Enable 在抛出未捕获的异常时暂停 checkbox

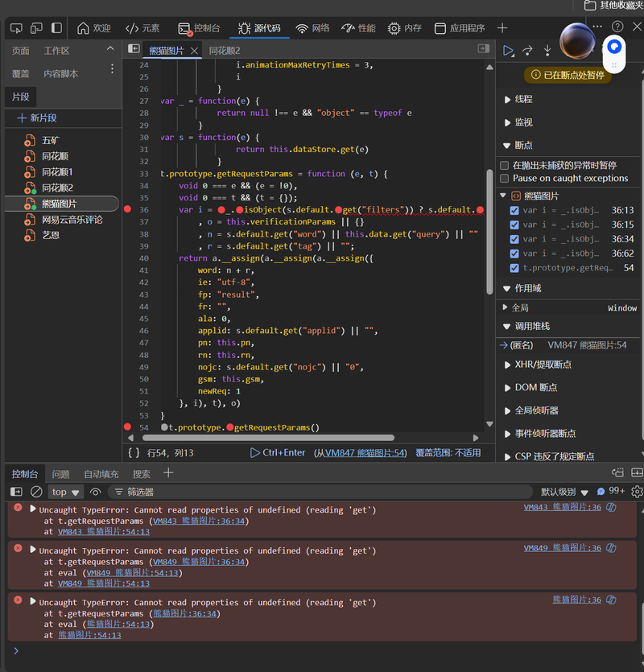[x=505, y=165]
